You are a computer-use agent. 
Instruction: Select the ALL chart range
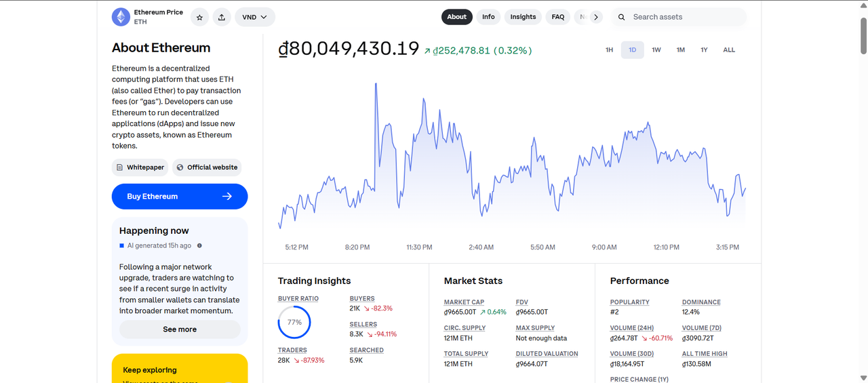(x=729, y=50)
